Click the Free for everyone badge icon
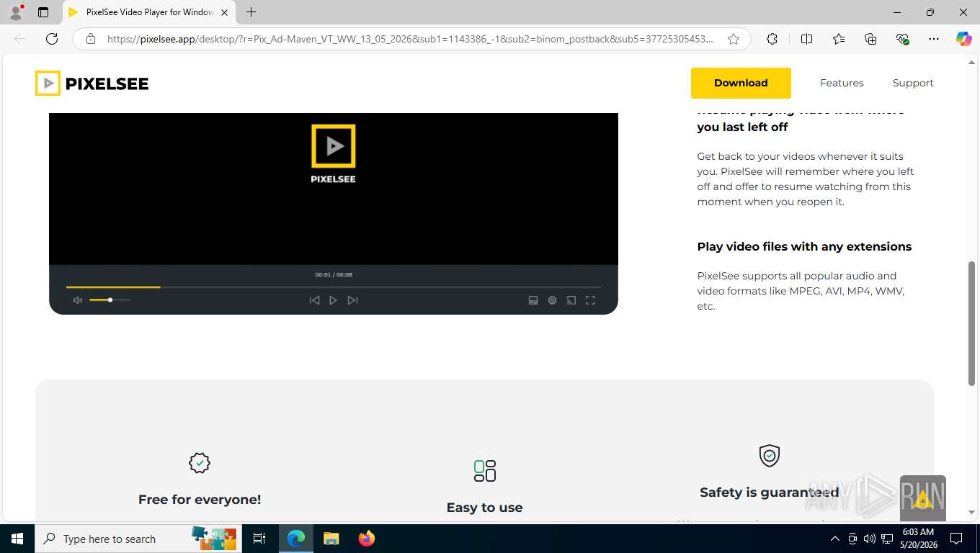Image resolution: width=980 pixels, height=553 pixels. pos(200,463)
